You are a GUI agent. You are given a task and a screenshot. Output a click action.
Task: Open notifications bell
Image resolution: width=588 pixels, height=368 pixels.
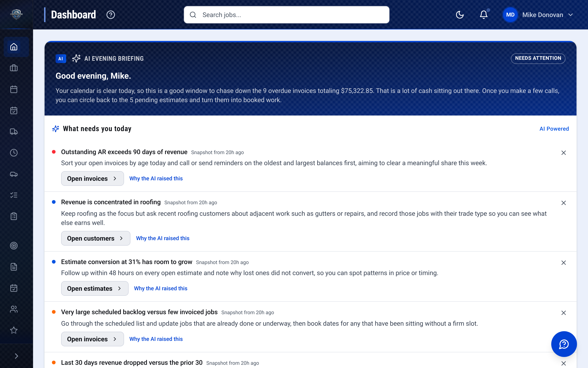pos(484,15)
